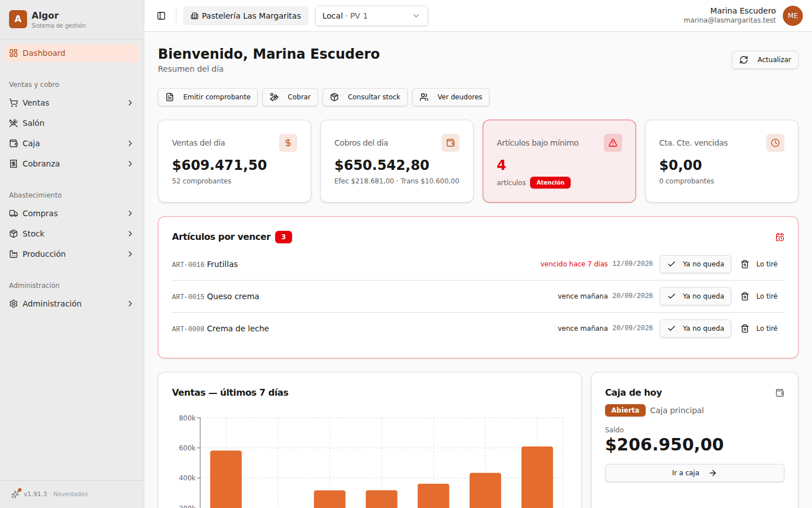812x508 pixels.
Task: Click the wallet icon in Caja de hoy
Action: click(x=780, y=393)
